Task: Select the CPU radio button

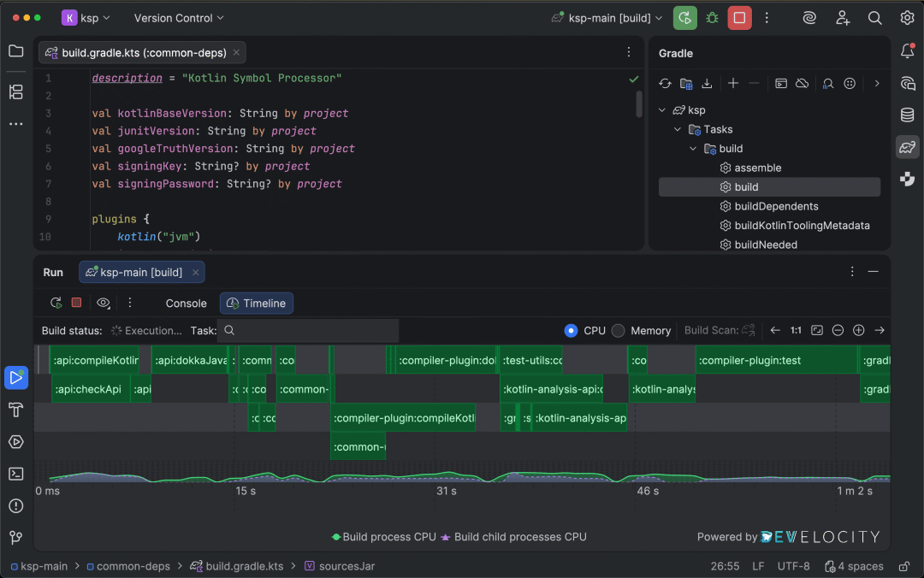Action: point(571,330)
